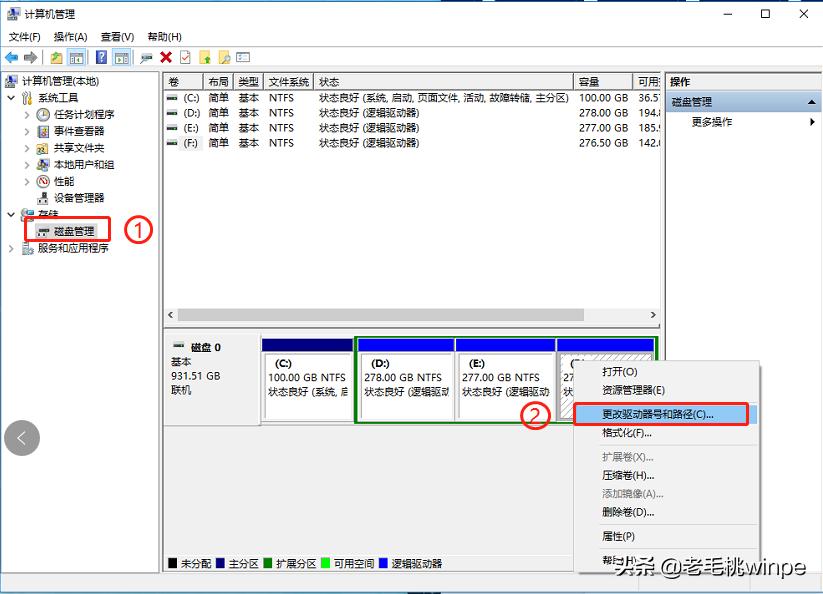Click the gray Forward arrow in the toolbar

pos(31,57)
